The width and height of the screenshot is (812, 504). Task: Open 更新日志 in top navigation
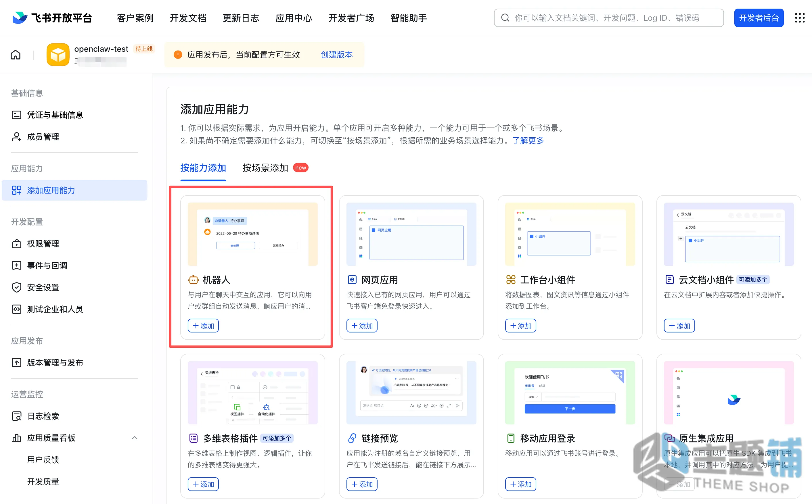(241, 18)
